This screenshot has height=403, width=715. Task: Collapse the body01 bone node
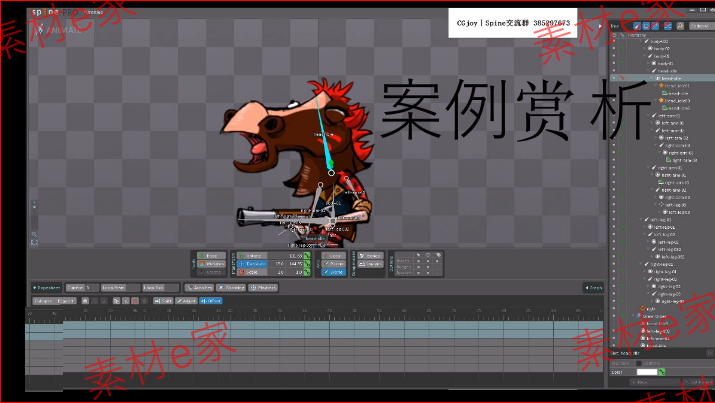644,56
